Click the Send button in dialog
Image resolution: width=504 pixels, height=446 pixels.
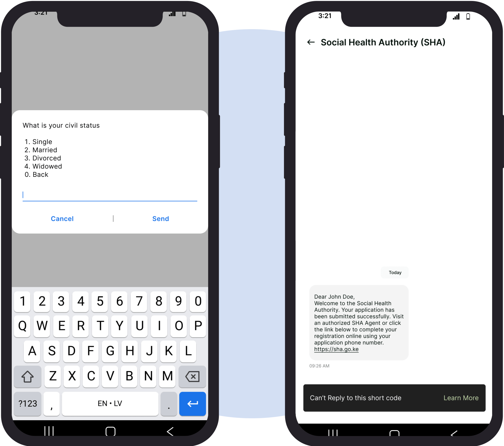(161, 219)
